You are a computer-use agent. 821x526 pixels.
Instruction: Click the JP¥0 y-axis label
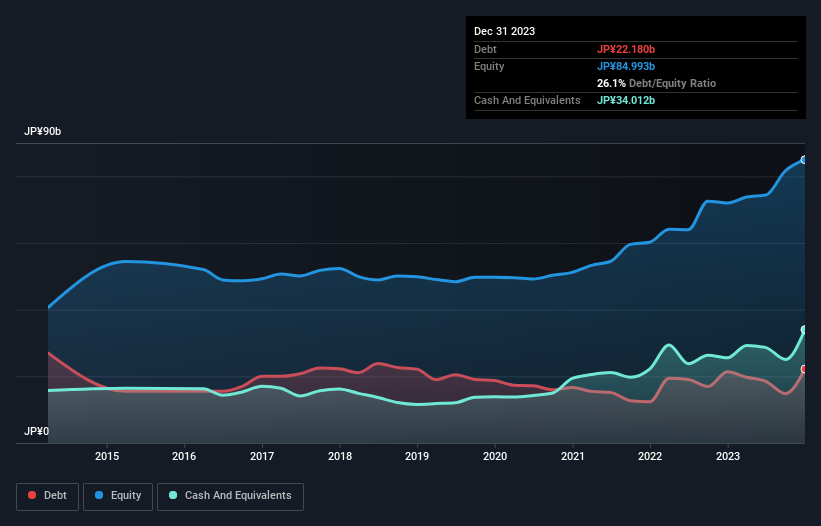36,431
